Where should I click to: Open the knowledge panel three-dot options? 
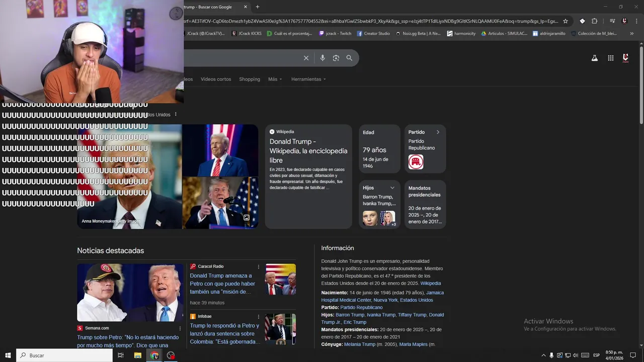pos(176,115)
